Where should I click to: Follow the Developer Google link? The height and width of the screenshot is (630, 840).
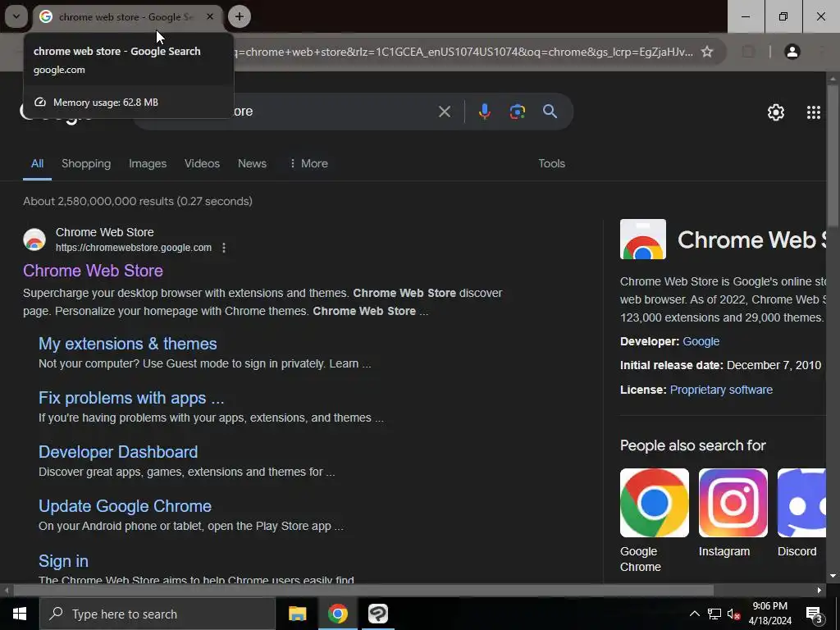click(701, 341)
